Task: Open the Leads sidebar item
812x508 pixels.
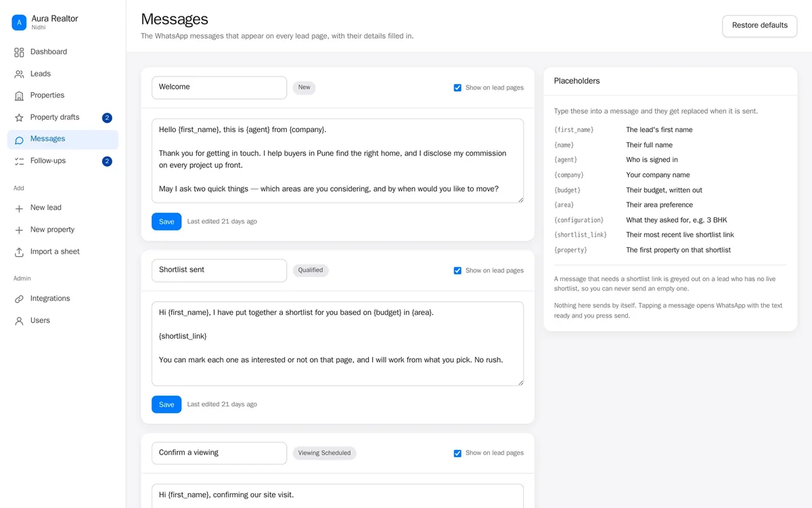Action: tap(63, 74)
